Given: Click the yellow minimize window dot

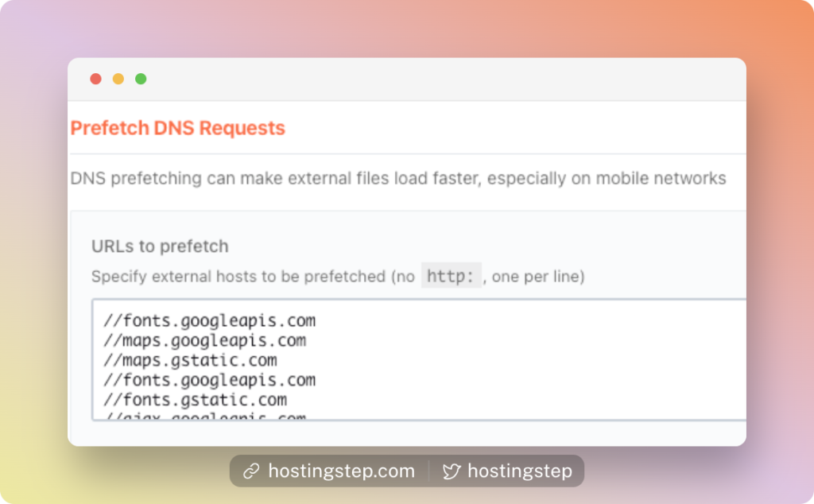Looking at the screenshot, I should click(x=118, y=79).
